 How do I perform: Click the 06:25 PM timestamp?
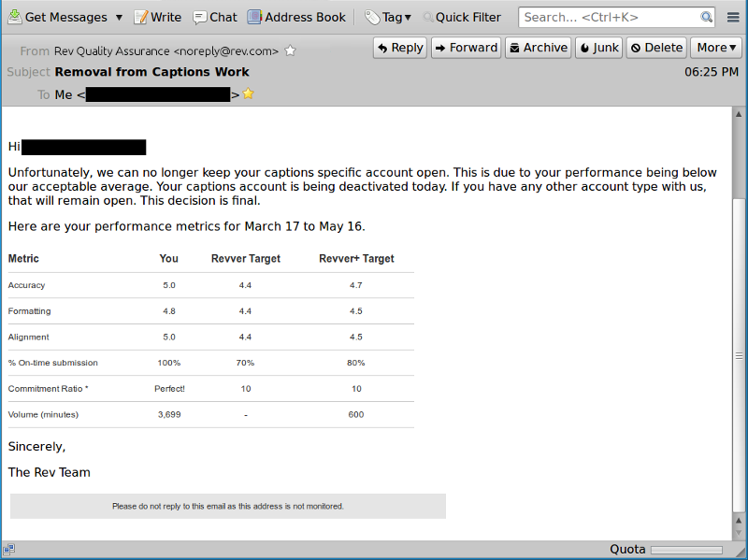[712, 72]
